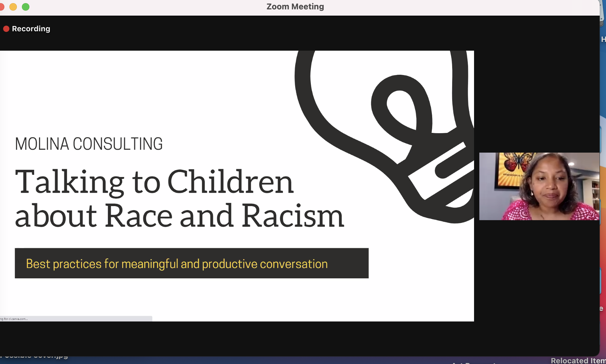Click the word Racism in slide title
Screen dimensions: 606x364
pyautogui.click(x=293, y=216)
